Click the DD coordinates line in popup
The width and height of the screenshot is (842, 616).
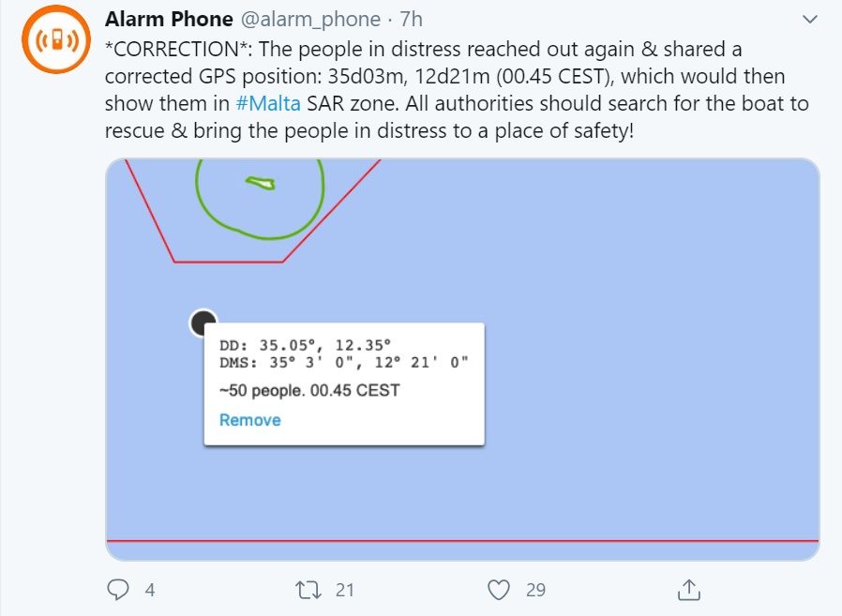click(304, 344)
